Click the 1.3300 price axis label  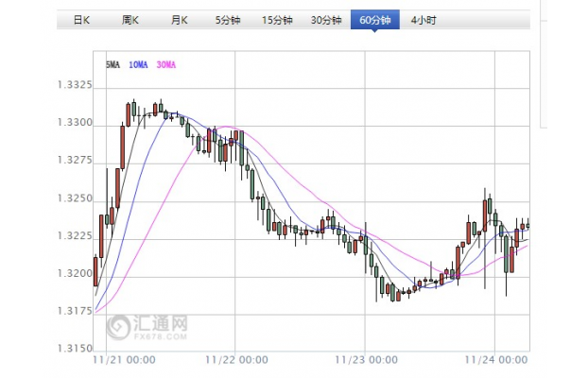75,122
